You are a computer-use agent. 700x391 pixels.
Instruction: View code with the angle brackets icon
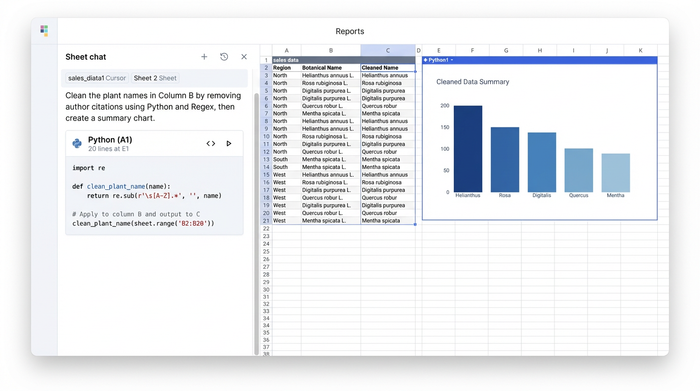211,143
